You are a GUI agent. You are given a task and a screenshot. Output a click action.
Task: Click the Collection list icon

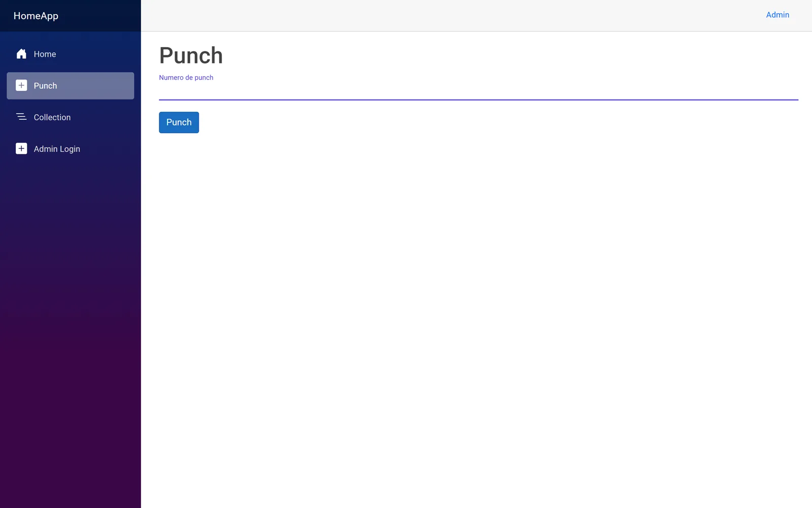point(21,117)
